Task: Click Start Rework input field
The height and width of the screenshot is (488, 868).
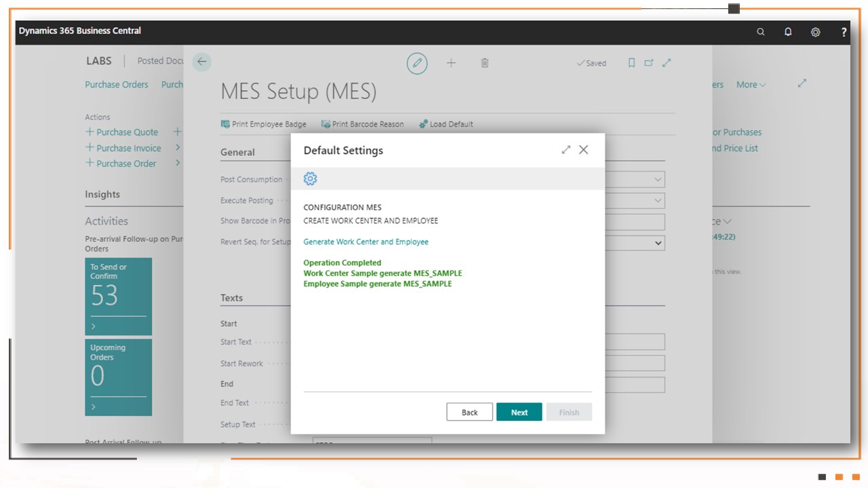Action: point(634,363)
